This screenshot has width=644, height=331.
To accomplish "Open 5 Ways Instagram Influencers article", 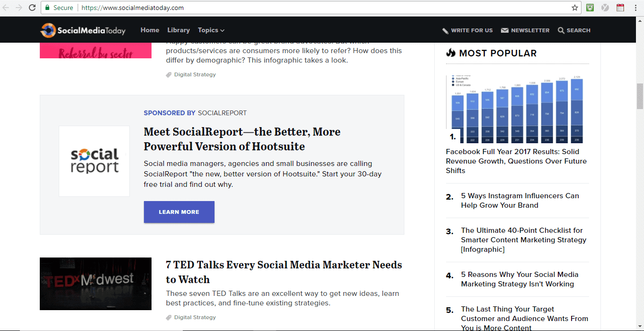I will 520,201.
